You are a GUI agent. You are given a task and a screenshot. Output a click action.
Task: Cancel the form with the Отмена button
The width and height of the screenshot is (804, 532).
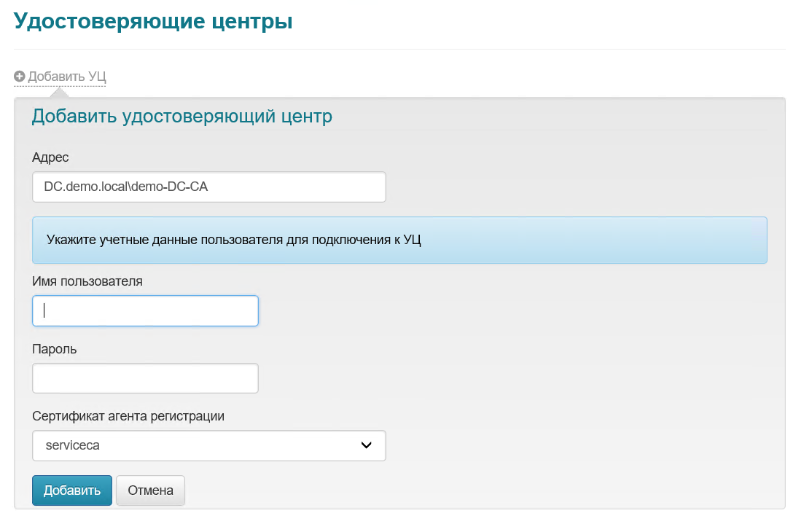point(150,490)
